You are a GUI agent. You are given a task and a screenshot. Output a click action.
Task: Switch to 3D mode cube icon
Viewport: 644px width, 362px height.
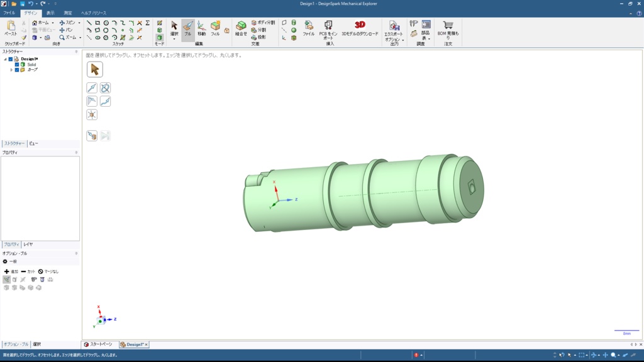click(x=159, y=37)
